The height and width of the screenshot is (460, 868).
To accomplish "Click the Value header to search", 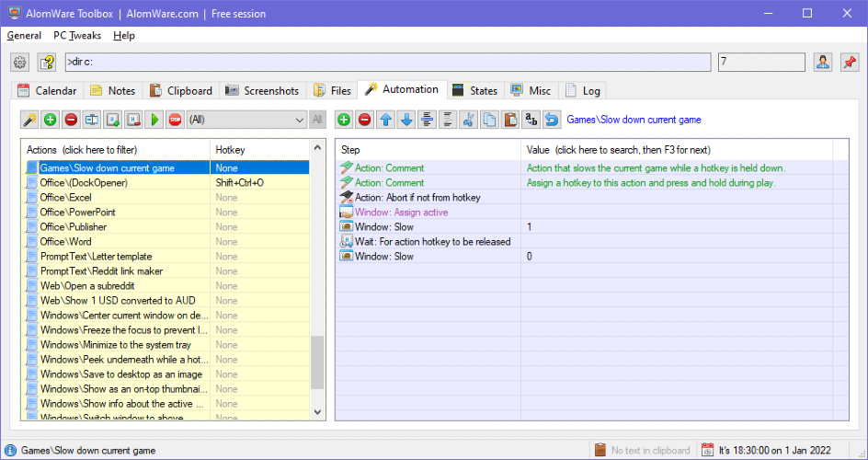I will point(677,149).
